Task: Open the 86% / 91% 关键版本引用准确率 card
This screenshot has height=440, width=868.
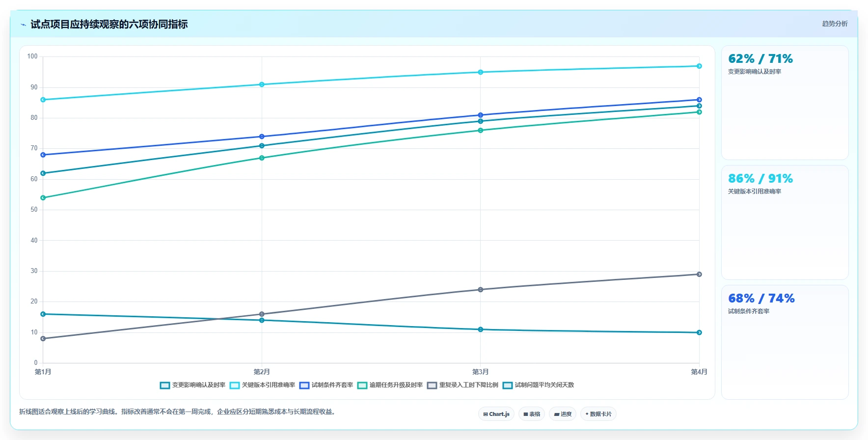Action: (785, 222)
